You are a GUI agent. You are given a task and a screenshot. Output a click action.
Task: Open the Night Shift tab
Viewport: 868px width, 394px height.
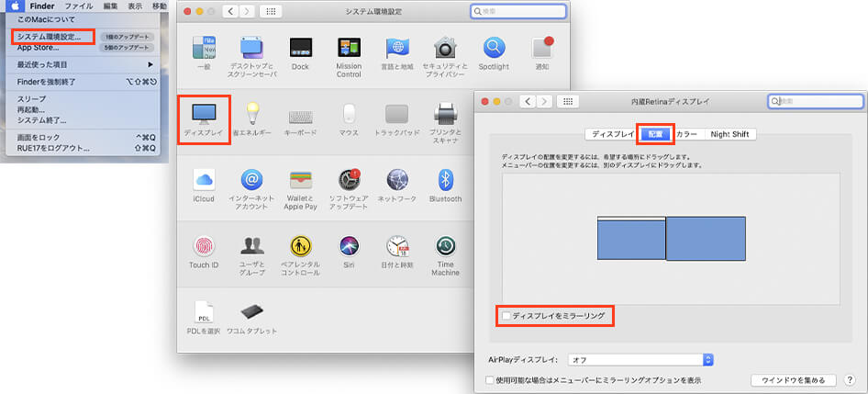[x=730, y=134]
